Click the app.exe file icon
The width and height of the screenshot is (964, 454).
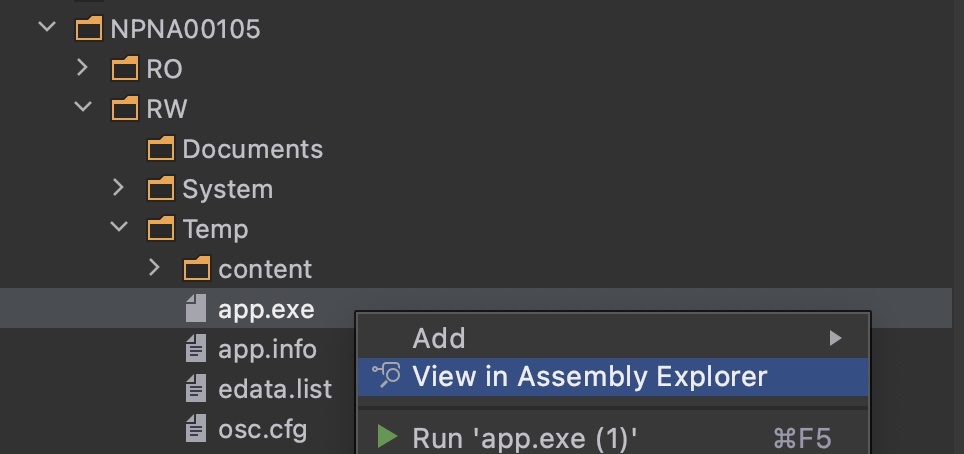(x=196, y=309)
